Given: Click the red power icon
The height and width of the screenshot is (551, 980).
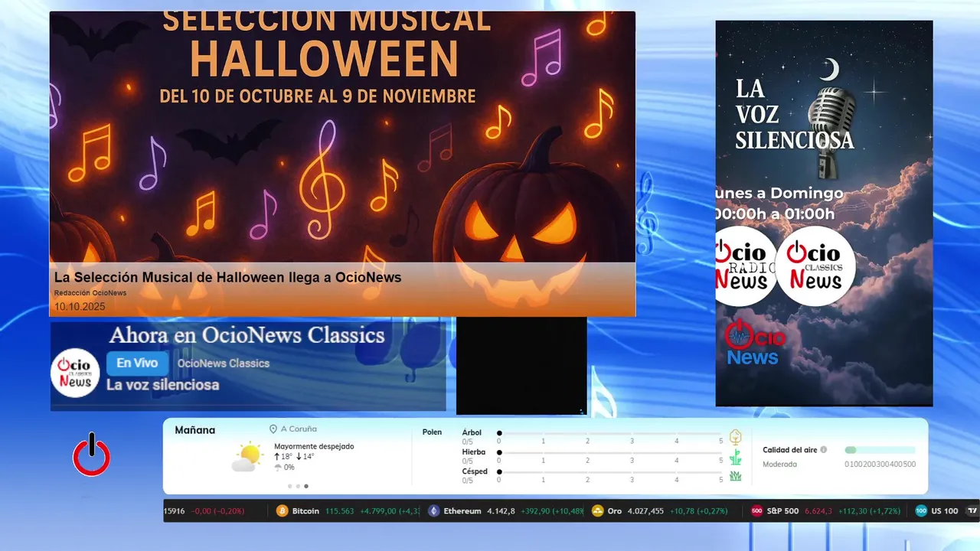Looking at the screenshot, I should pos(91,455).
